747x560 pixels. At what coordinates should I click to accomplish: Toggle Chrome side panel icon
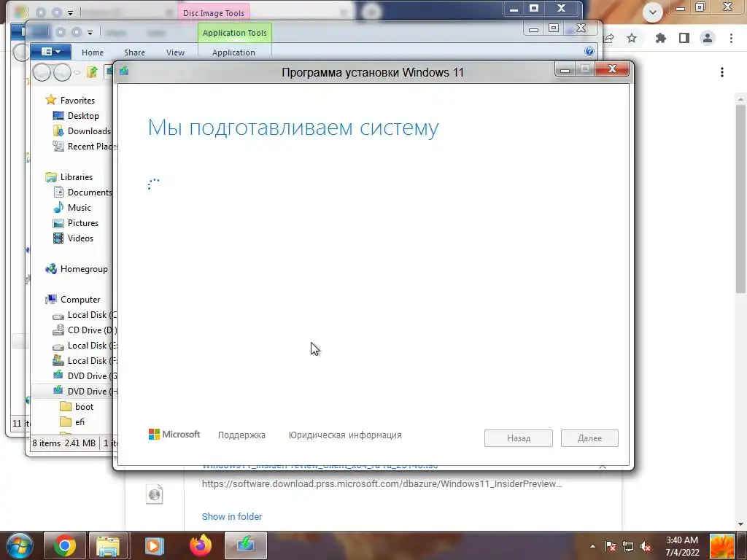tap(684, 38)
